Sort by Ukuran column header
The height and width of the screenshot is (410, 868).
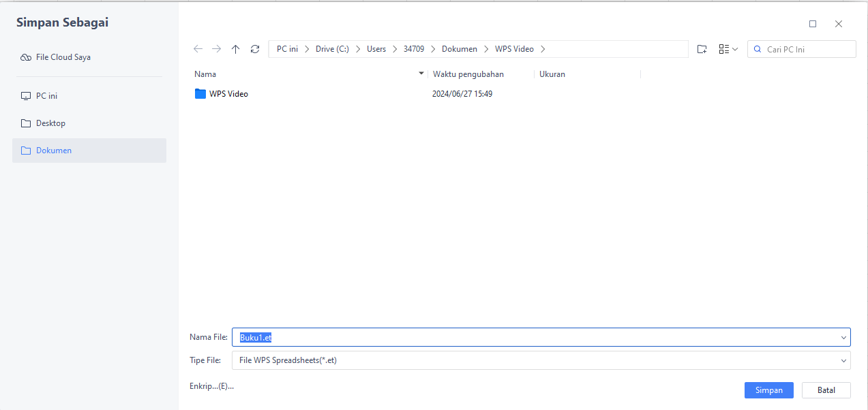[x=552, y=74]
